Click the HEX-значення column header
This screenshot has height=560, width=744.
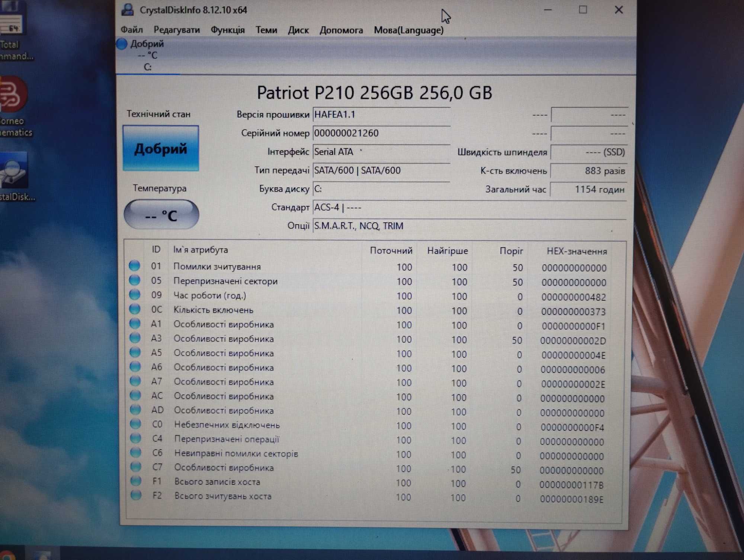point(577,252)
